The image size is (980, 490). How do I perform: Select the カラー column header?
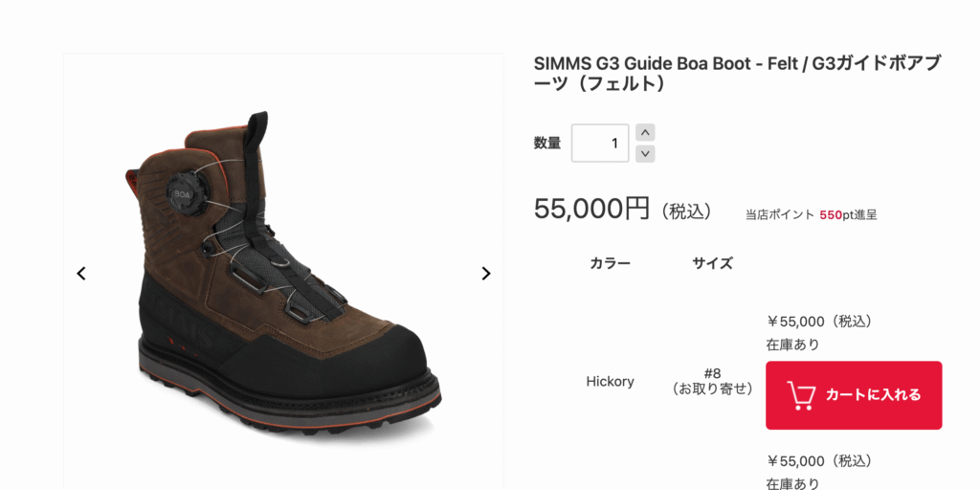coord(610,263)
